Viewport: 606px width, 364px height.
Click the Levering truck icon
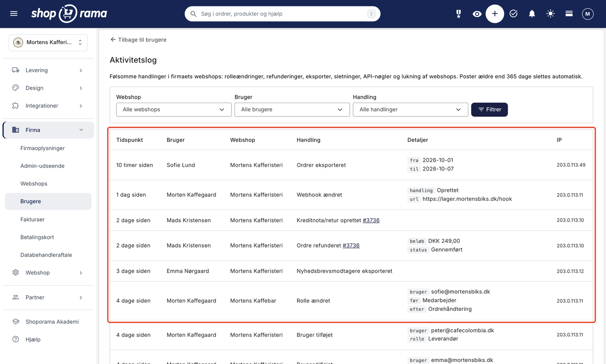click(x=16, y=70)
